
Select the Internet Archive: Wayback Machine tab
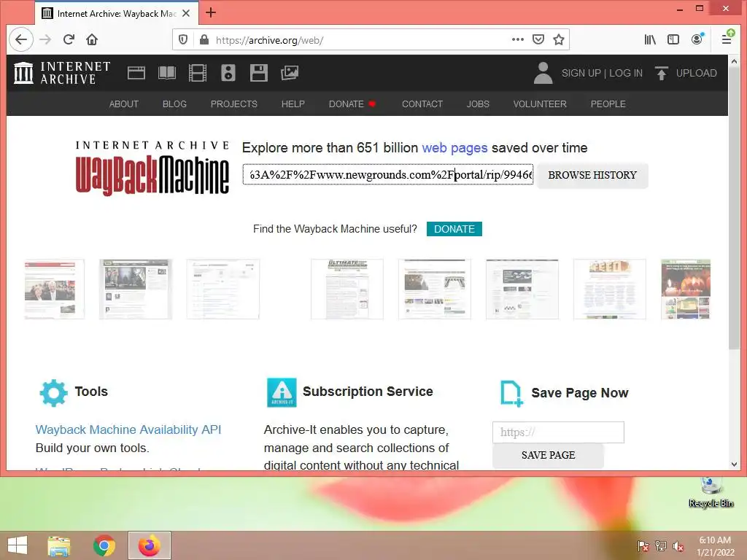(x=117, y=13)
